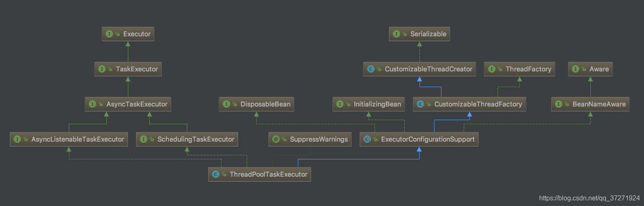Click the interface icon on TaskExecutor

[102, 69]
